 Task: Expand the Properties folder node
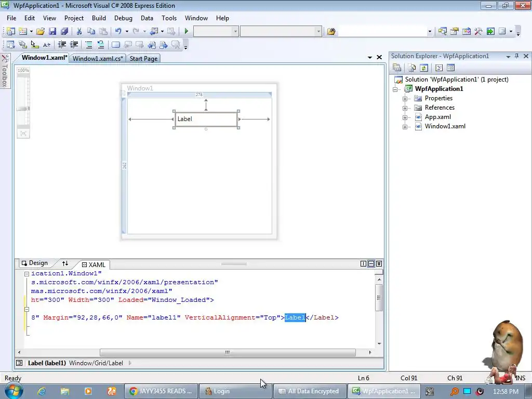click(405, 99)
